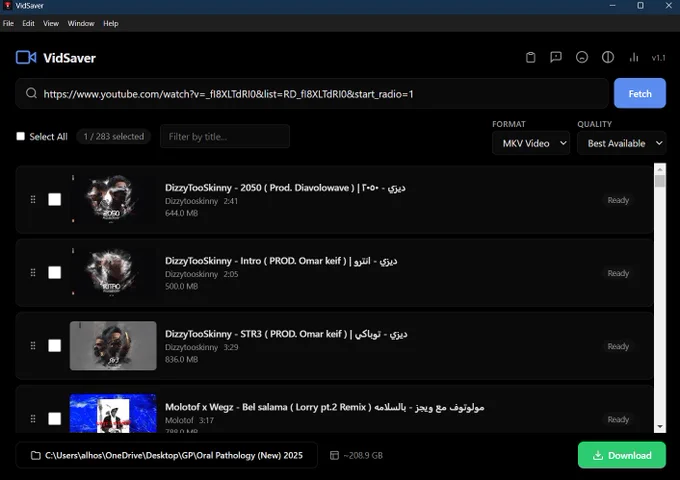The image size is (680, 480).
Task: Click the Bel salama blue thumbnail
Action: 113,413
